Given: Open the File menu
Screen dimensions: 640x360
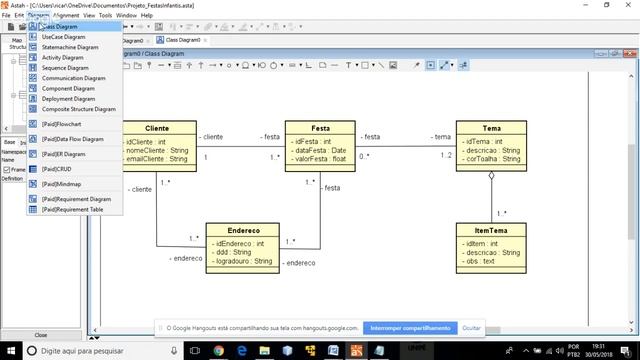Looking at the screenshot, I should [6, 16].
